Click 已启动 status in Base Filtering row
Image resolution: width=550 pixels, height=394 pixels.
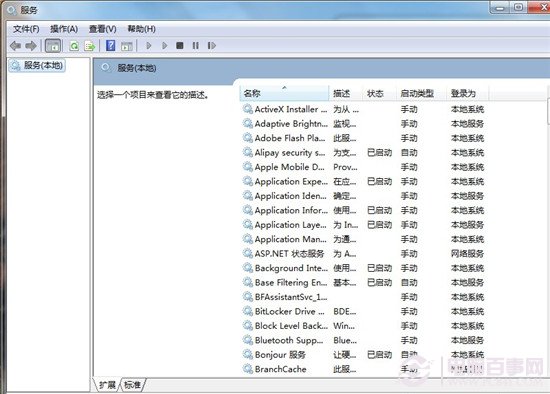(x=379, y=282)
